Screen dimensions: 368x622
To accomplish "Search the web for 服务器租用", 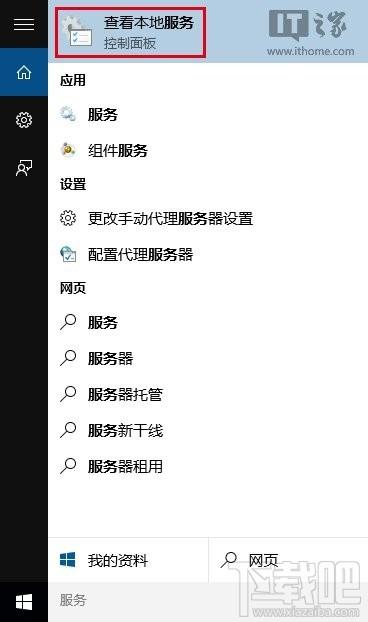I will coord(208,466).
